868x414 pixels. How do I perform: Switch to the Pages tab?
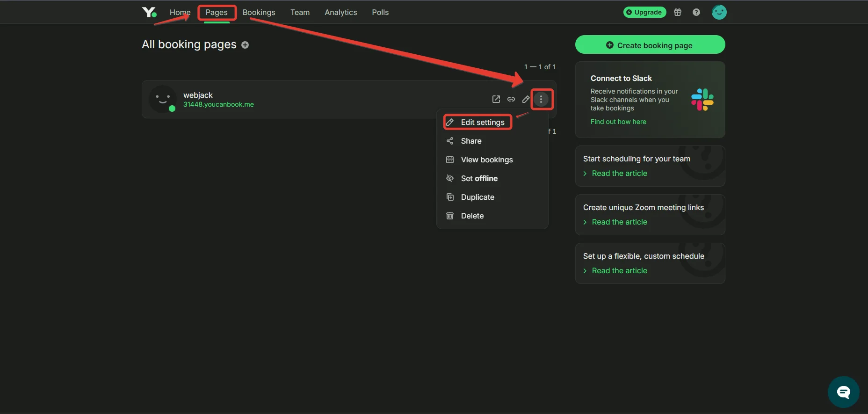click(217, 12)
